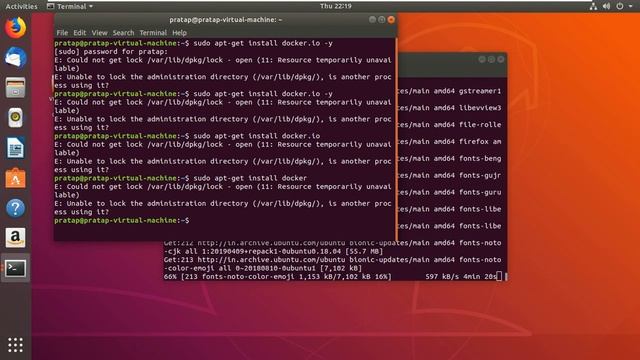Launch Amazon from the dock
The image size is (640, 360).
tap(16, 238)
